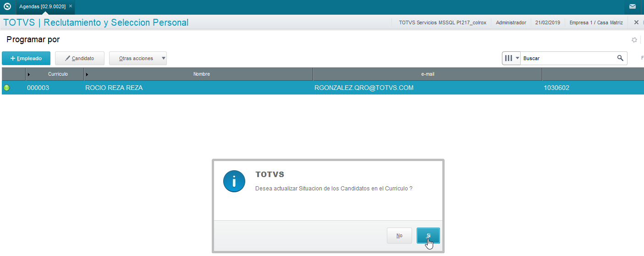Confirm with the Si button

[428, 235]
